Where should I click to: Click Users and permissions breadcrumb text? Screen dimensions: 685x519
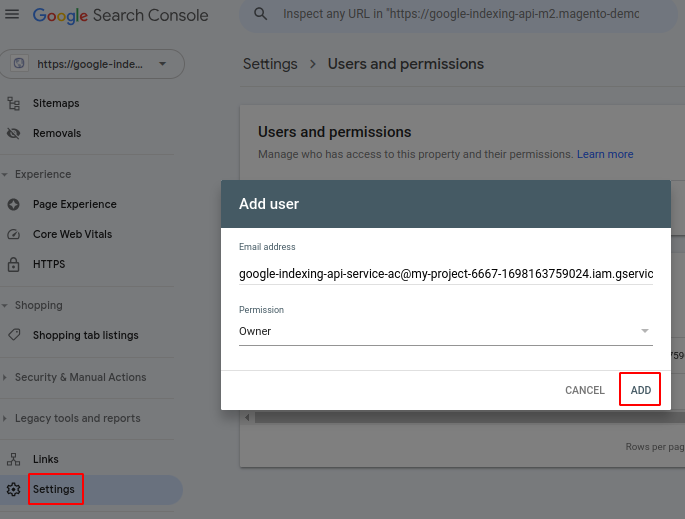pyautogui.click(x=406, y=64)
